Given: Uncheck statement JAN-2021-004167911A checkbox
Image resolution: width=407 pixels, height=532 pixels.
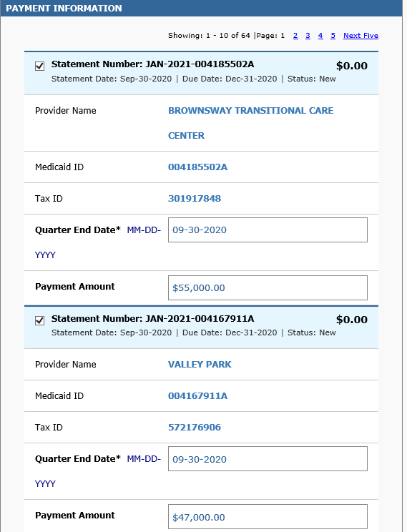Looking at the screenshot, I should click(x=40, y=320).
